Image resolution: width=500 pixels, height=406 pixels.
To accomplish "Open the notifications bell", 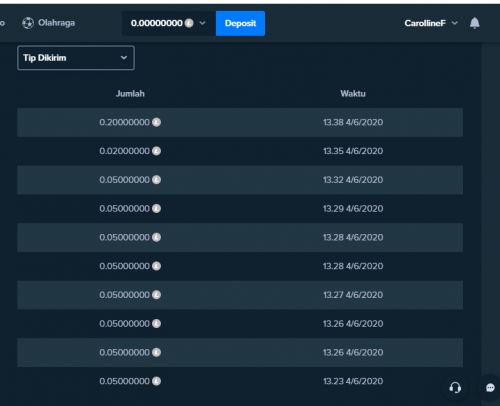I will (x=474, y=23).
